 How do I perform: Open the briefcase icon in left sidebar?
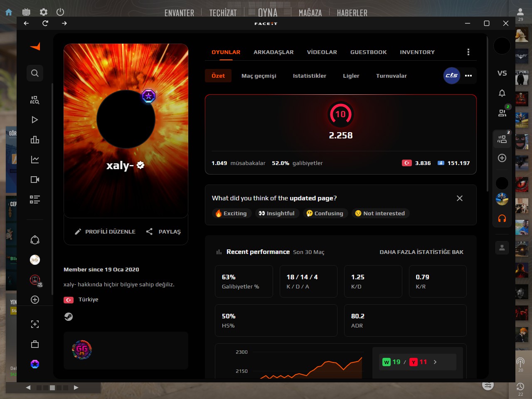pos(35,344)
